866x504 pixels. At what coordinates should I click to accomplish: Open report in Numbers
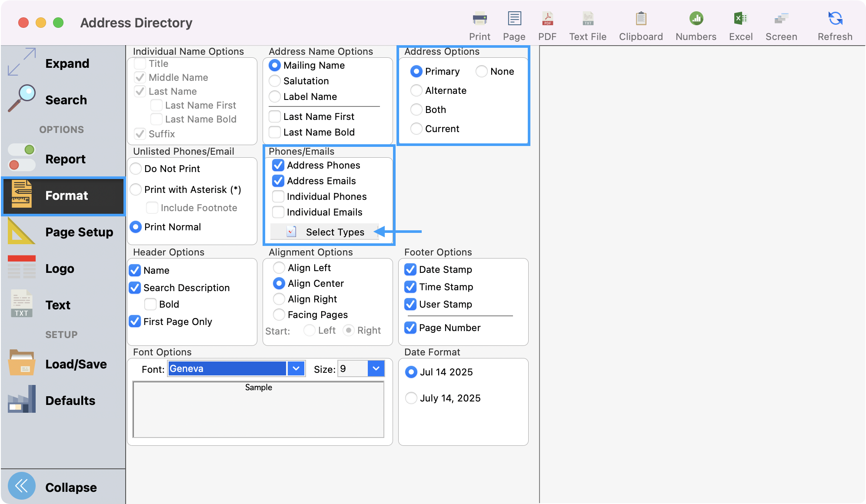[x=695, y=24]
